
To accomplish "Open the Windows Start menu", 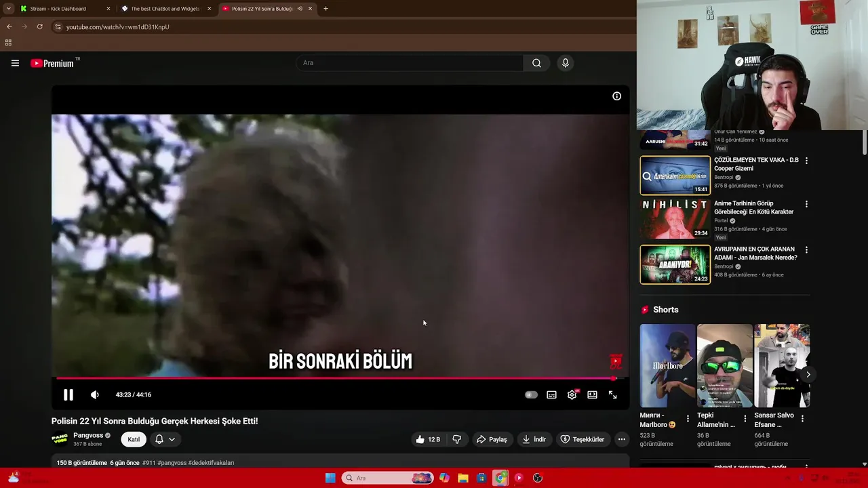I will tap(330, 478).
